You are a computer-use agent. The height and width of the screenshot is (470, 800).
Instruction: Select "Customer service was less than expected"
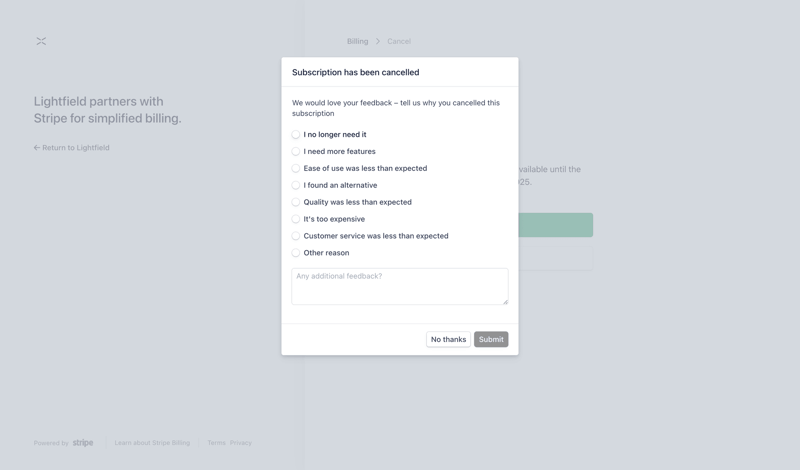pyautogui.click(x=296, y=237)
